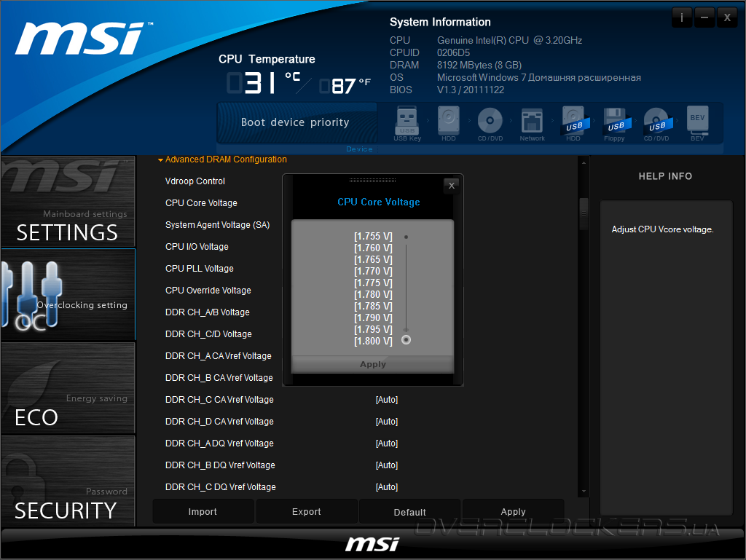This screenshot has height=560, width=746.
Task: Choose the [1.755 V] value
Action: point(373,236)
